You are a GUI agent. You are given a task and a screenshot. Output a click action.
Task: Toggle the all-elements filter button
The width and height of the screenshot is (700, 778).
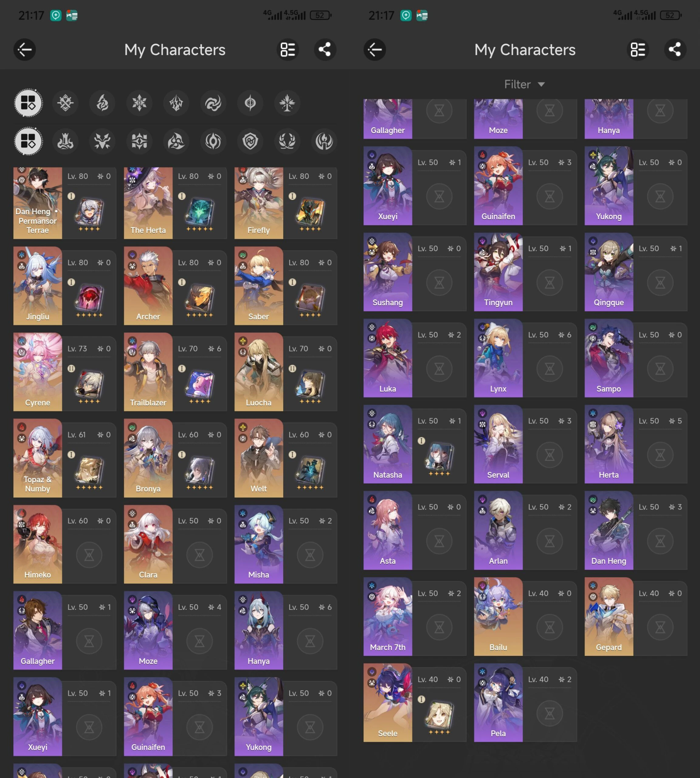(x=28, y=103)
